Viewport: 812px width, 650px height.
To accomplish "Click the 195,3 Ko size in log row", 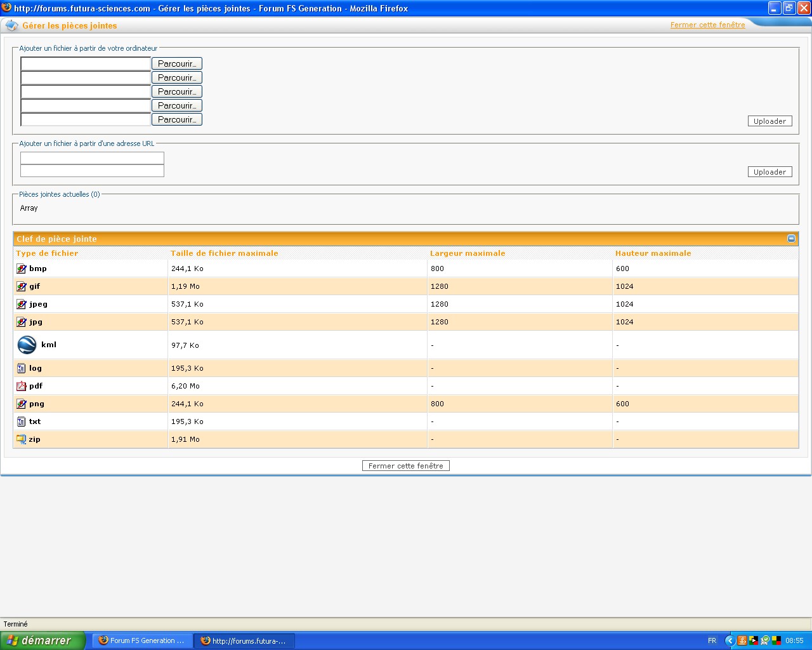I will pos(187,368).
